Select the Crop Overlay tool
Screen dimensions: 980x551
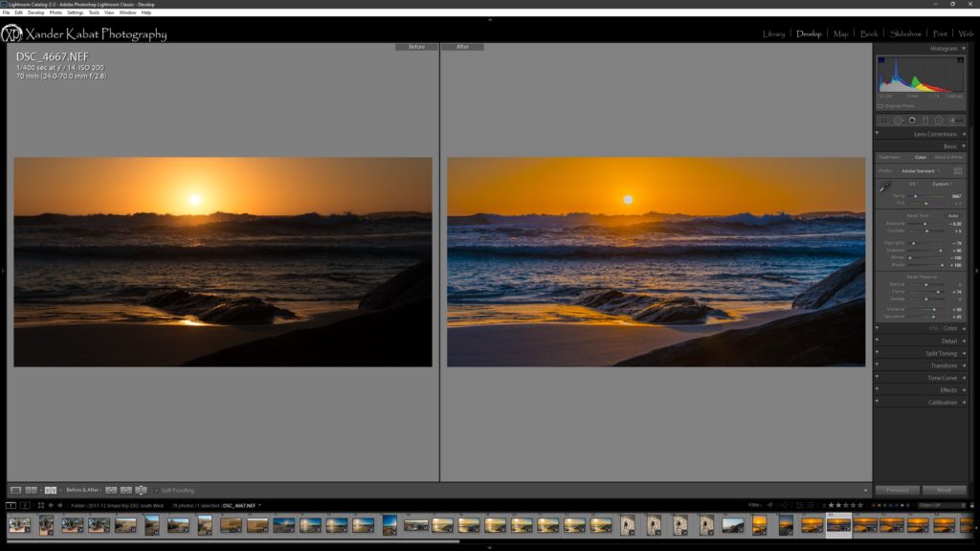click(884, 121)
